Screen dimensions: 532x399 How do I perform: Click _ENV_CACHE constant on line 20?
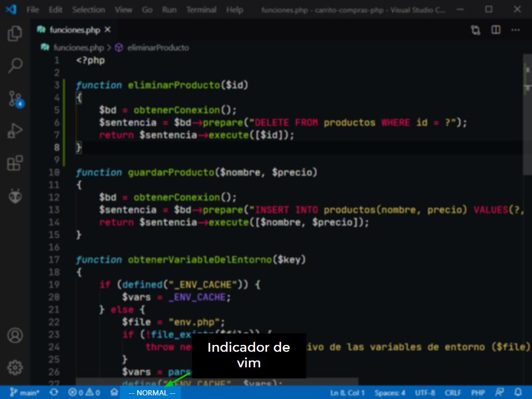197,297
